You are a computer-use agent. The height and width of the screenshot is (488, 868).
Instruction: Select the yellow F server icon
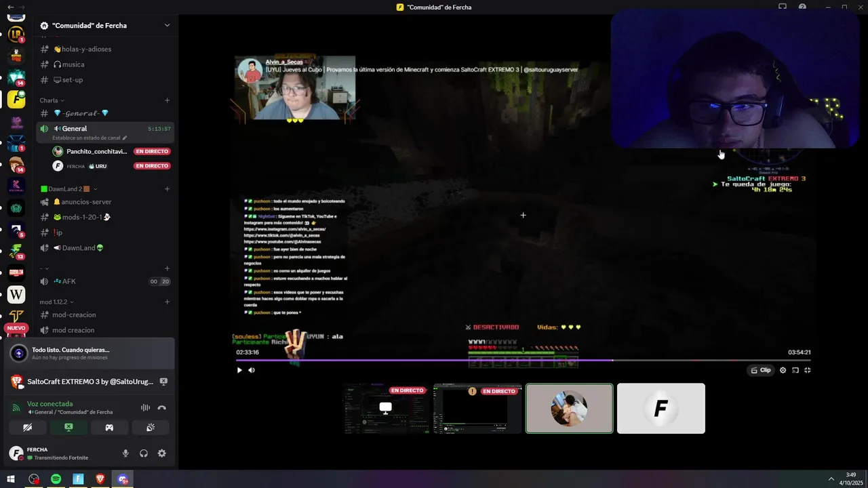click(x=16, y=99)
